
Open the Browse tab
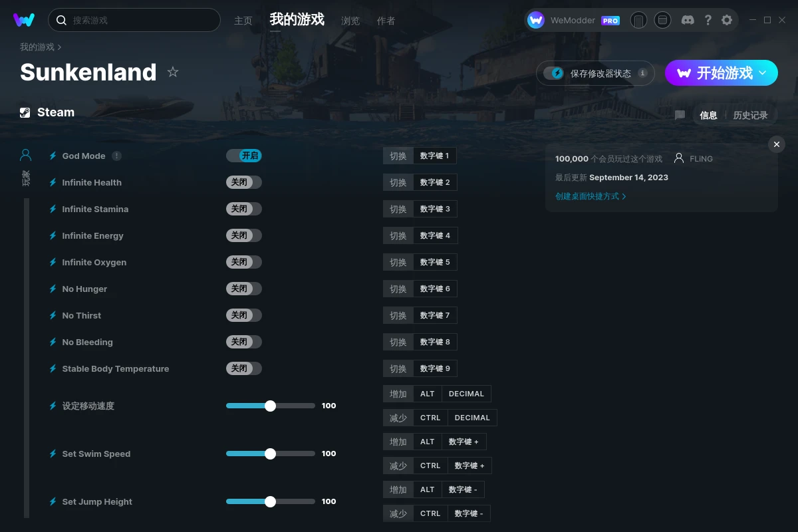(350, 21)
